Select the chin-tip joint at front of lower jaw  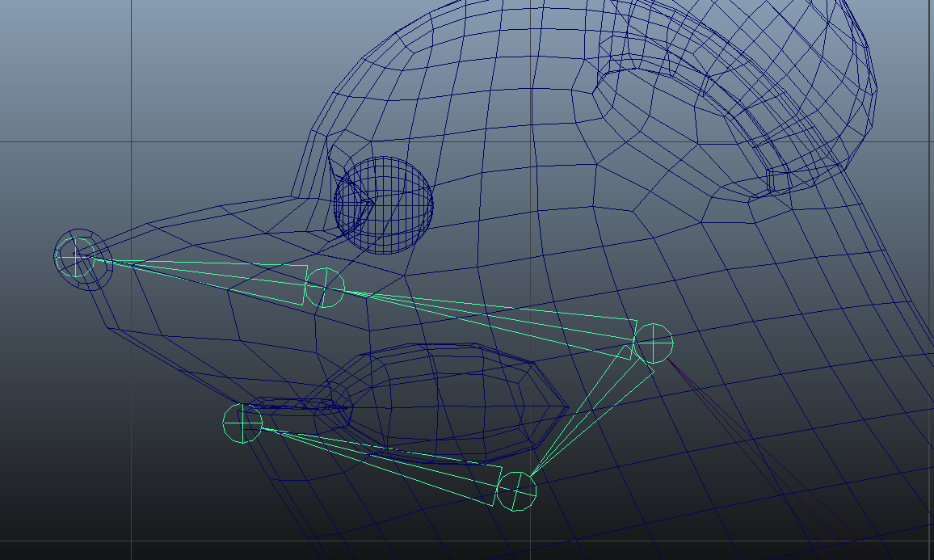(242, 423)
